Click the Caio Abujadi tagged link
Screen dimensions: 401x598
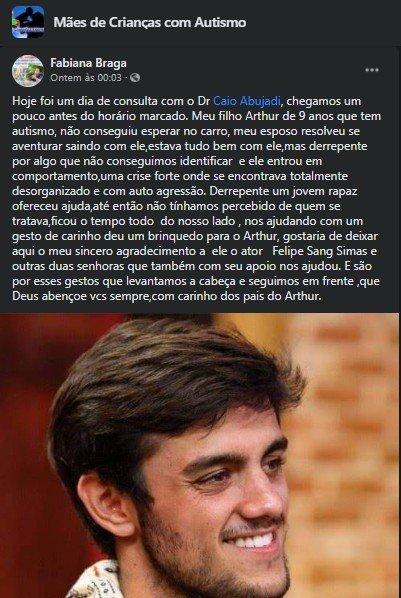tap(247, 101)
